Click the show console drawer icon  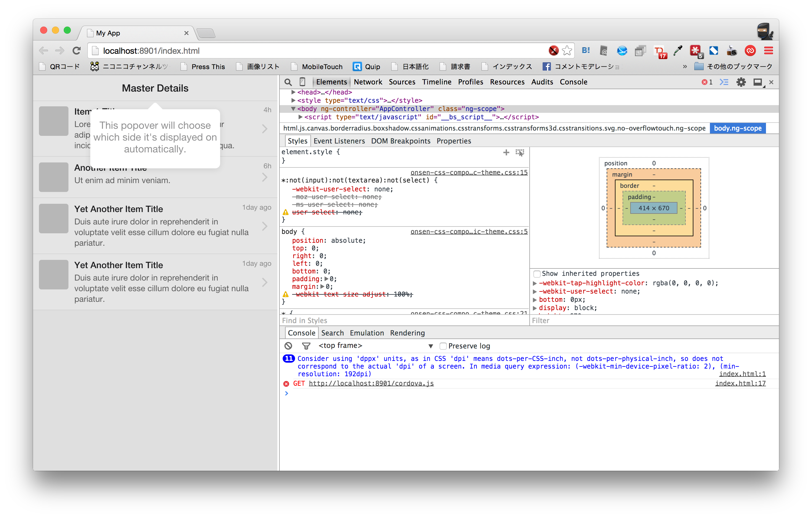pos(724,82)
